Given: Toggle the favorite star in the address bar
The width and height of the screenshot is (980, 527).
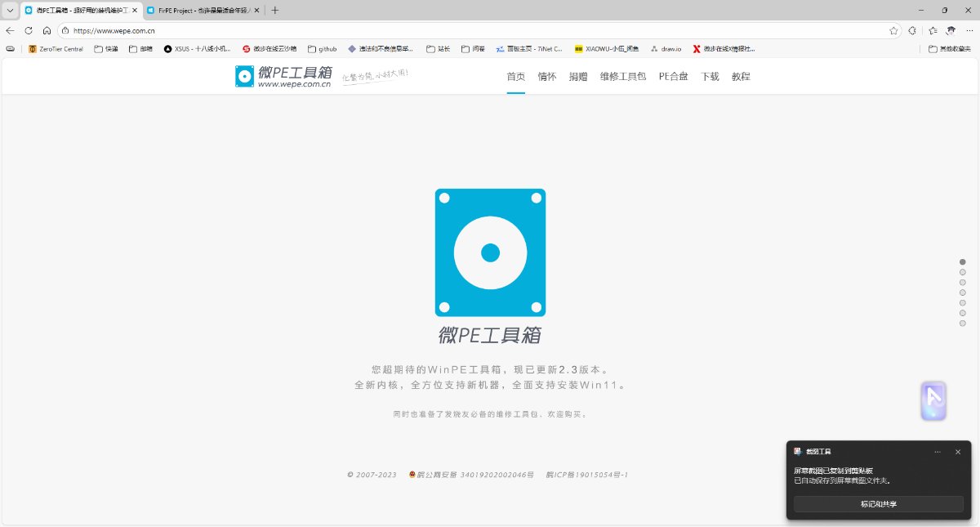Looking at the screenshot, I should point(893,30).
